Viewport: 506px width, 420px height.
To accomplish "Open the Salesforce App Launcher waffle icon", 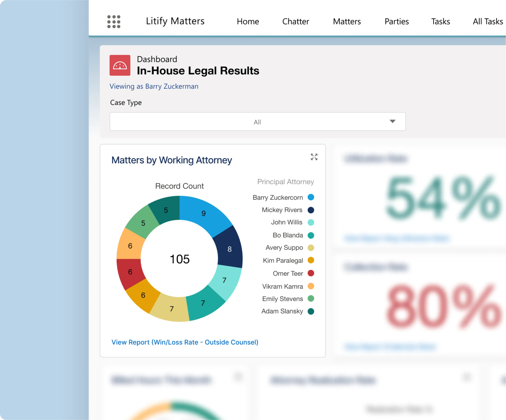I will point(114,22).
